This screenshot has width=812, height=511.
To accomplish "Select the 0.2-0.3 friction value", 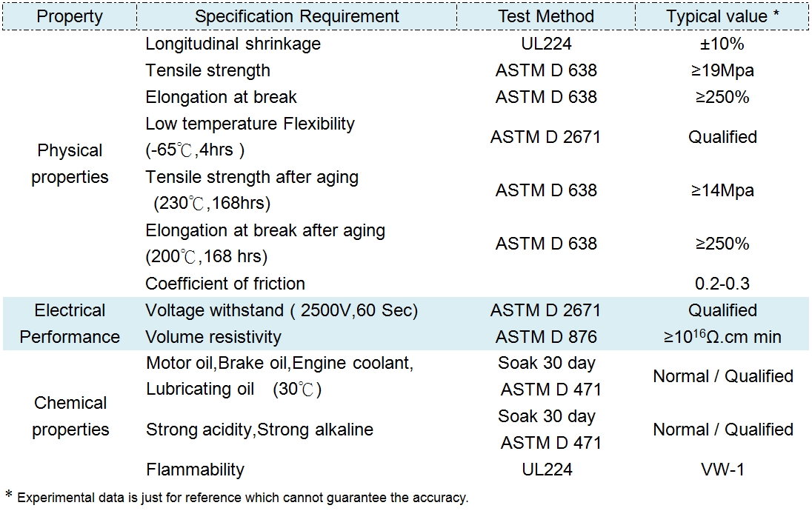I will [x=722, y=284].
